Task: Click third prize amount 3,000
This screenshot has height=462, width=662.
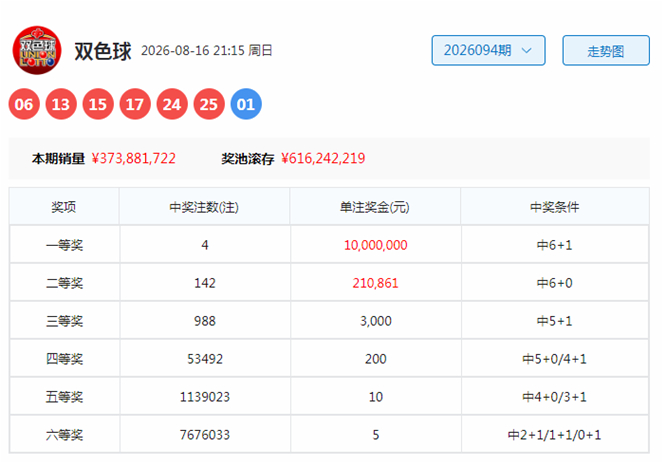Action: (x=376, y=321)
